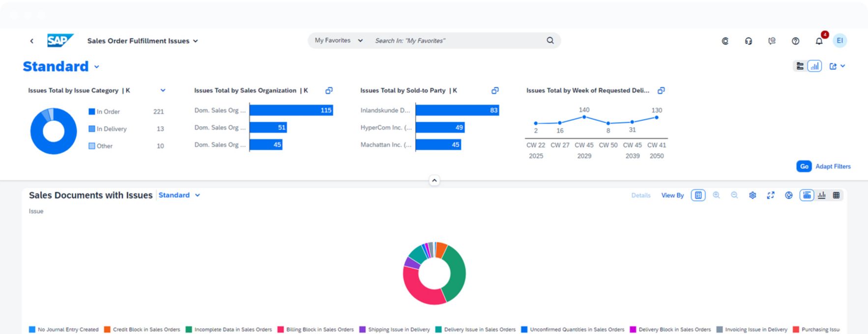The height and width of the screenshot is (334, 868).
Task: Open the notifications bell
Action: point(819,41)
